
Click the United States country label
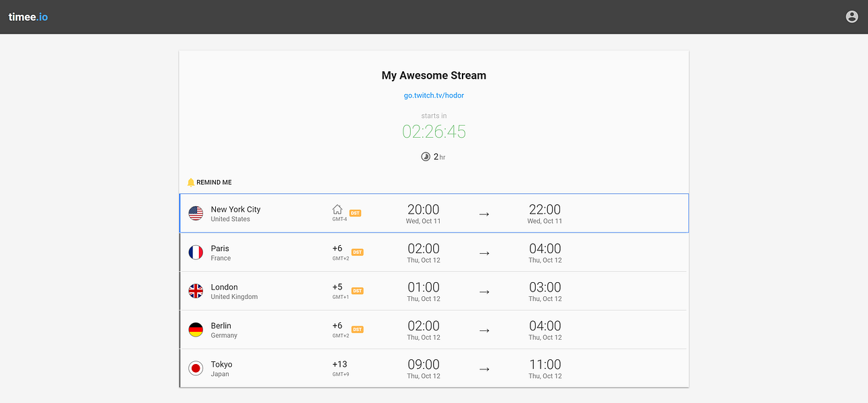point(230,219)
